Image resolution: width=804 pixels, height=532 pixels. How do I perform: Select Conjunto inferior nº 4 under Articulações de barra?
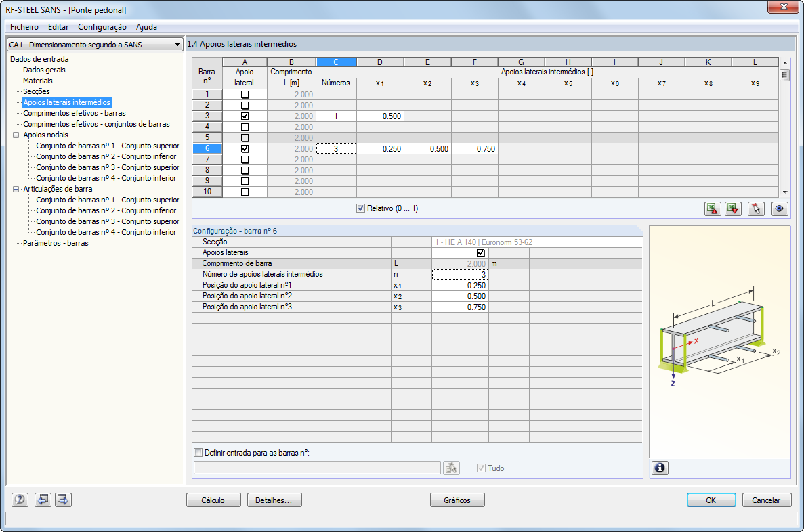106,232
